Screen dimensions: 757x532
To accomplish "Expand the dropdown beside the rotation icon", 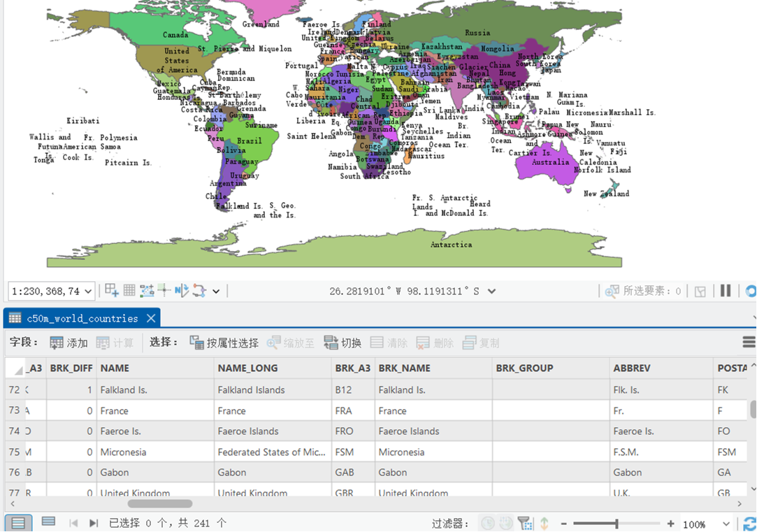I will point(216,291).
